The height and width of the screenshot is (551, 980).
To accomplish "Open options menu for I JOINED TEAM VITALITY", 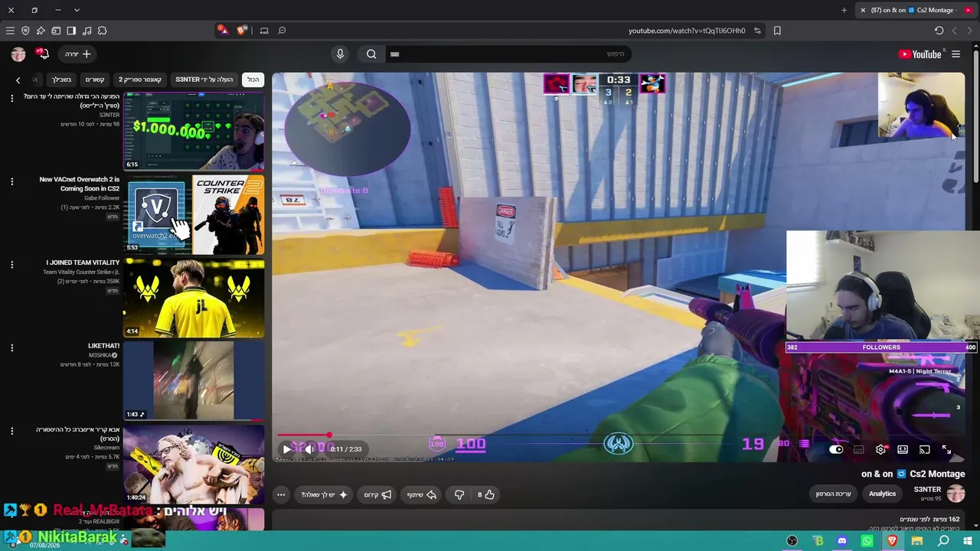I will pos(11,265).
